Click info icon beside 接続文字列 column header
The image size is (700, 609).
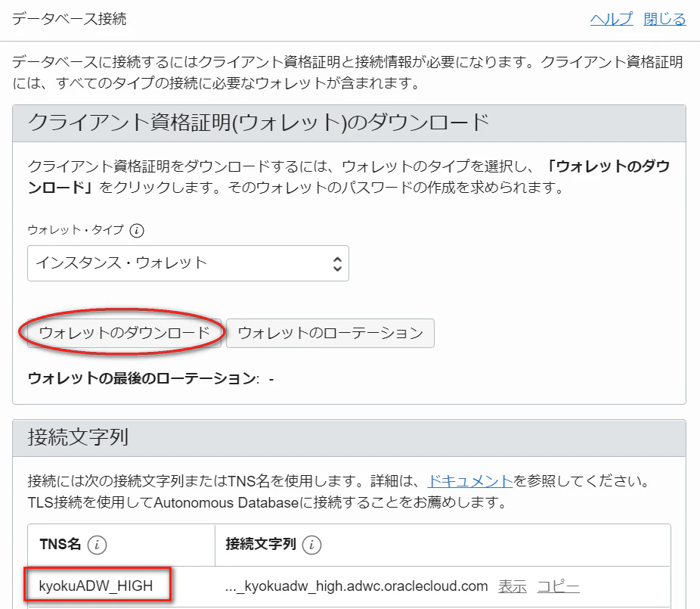[x=311, y=545]
